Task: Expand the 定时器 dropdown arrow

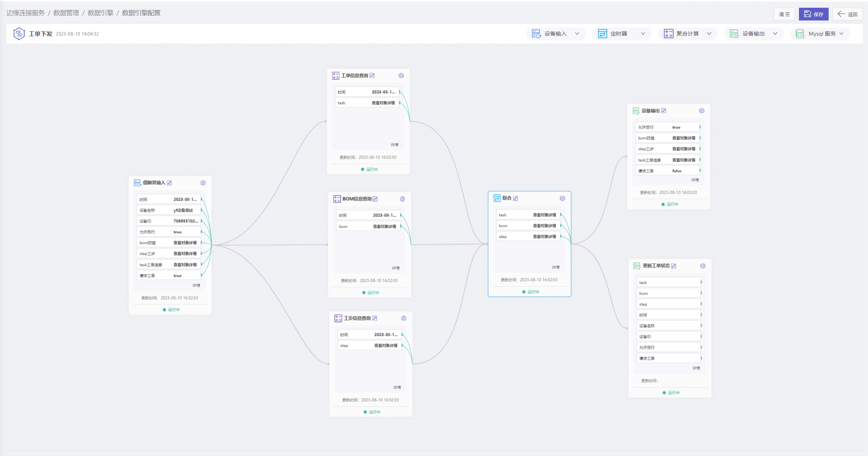Action: point(643,34)
